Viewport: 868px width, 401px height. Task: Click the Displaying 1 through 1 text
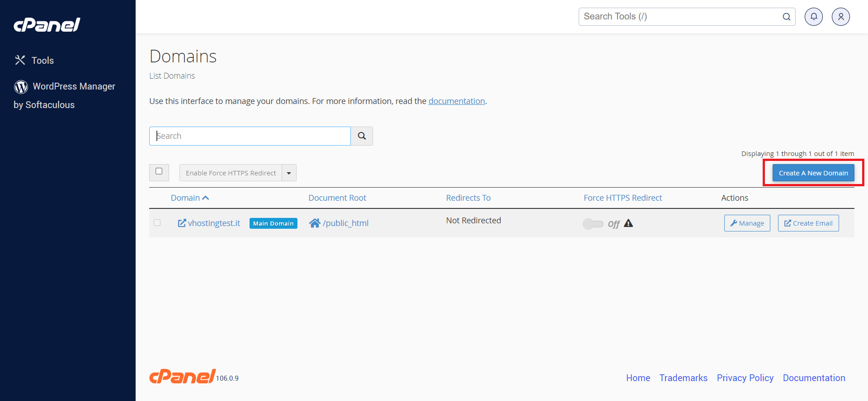[797, 154]
